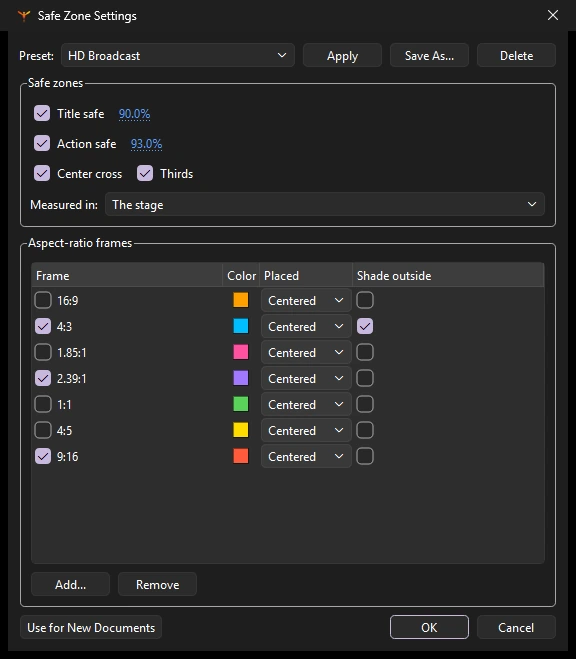Click the yellow color swatch for 4:5
This screenshot has width=576, height=659.
pos(241,430)
